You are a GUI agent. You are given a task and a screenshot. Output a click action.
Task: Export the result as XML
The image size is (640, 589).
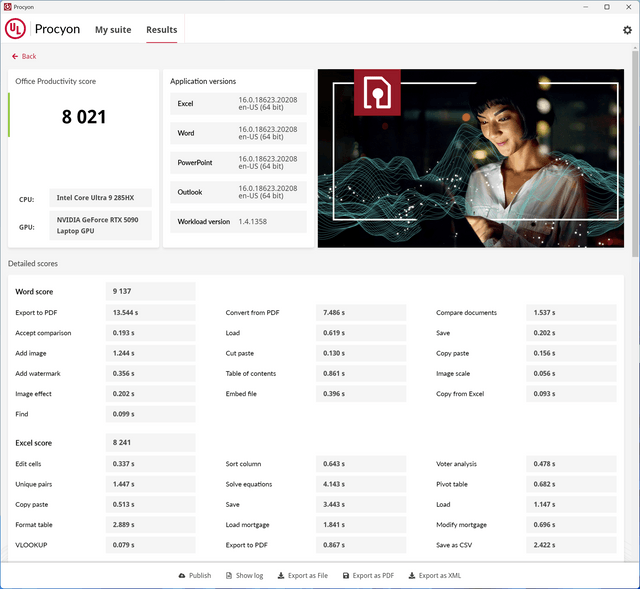coord(435,576)
